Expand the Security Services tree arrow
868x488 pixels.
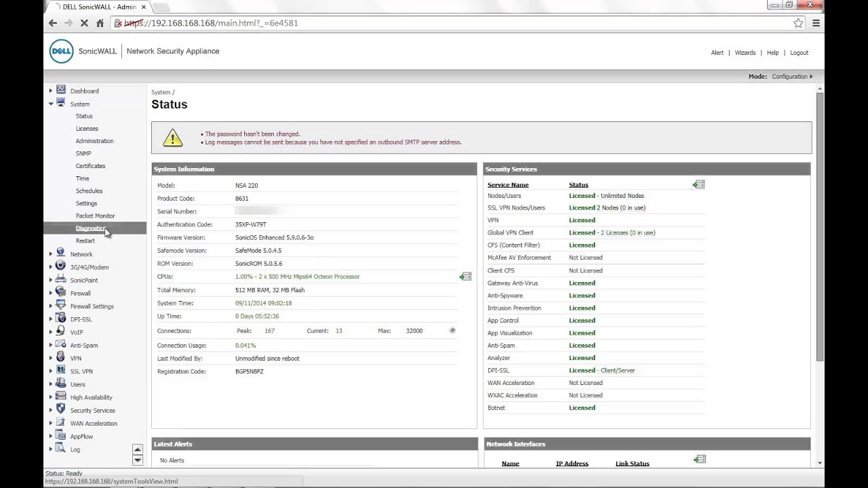[50, 410]
